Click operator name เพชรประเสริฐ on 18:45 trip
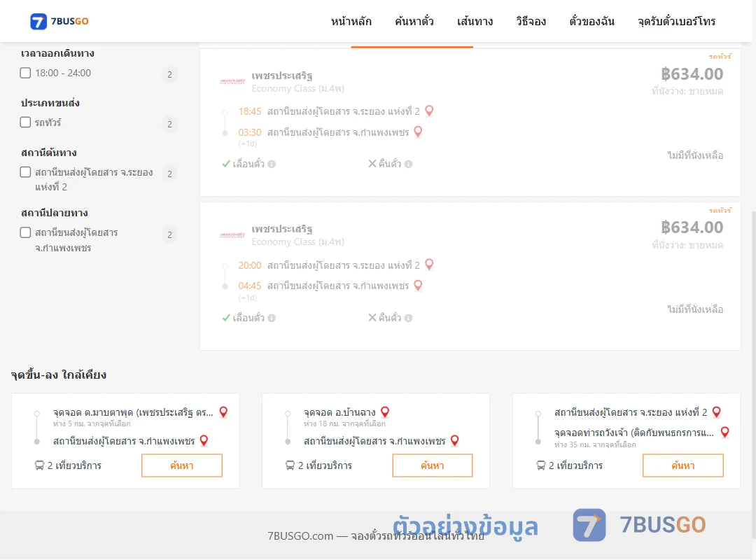 tap(282, 76)
